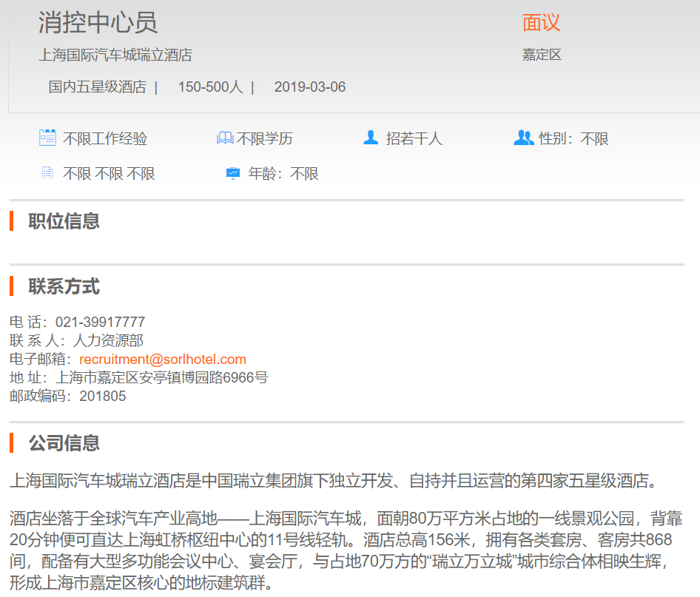Click the orange 面议 salary text

[x=541, y=23]
